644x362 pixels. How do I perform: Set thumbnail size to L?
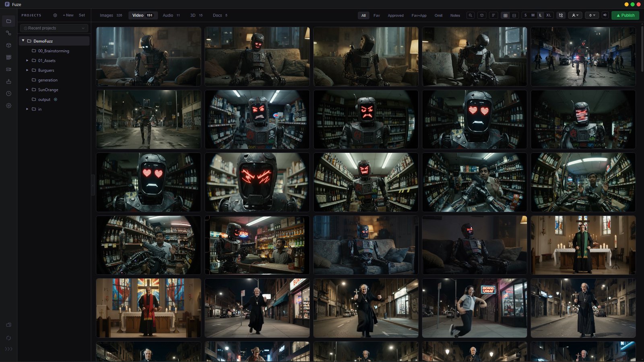(x=540, y=15)
